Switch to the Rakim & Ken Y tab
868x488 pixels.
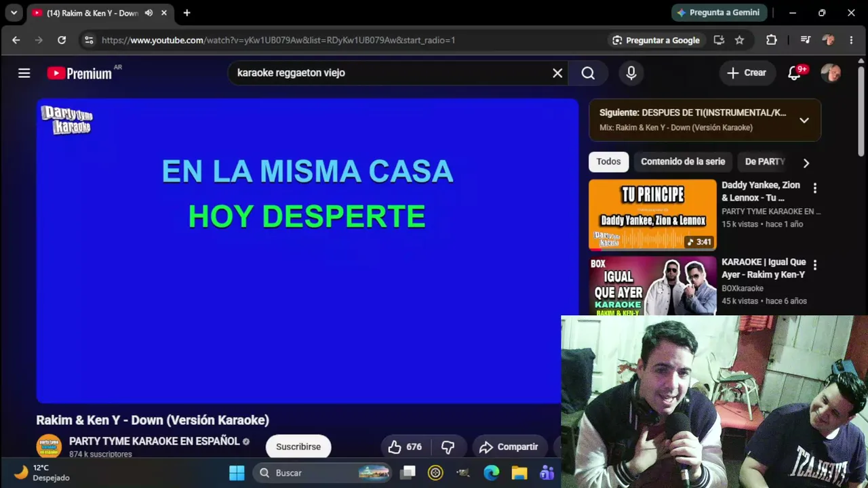click(x=92, y=13)
